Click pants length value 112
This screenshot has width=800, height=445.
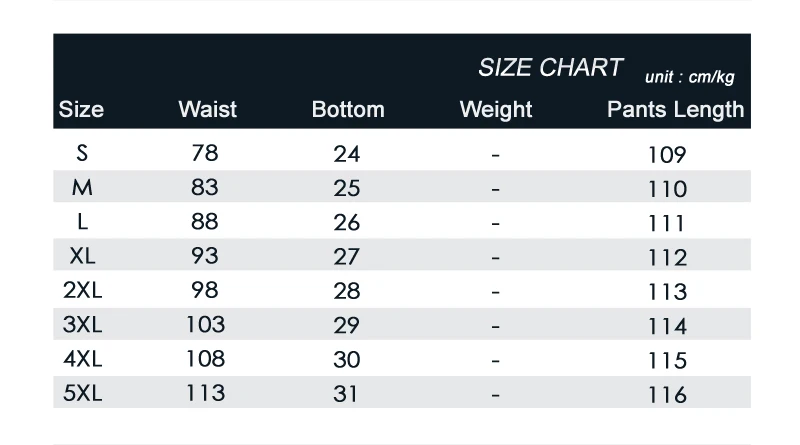click(x=667, y=258)
